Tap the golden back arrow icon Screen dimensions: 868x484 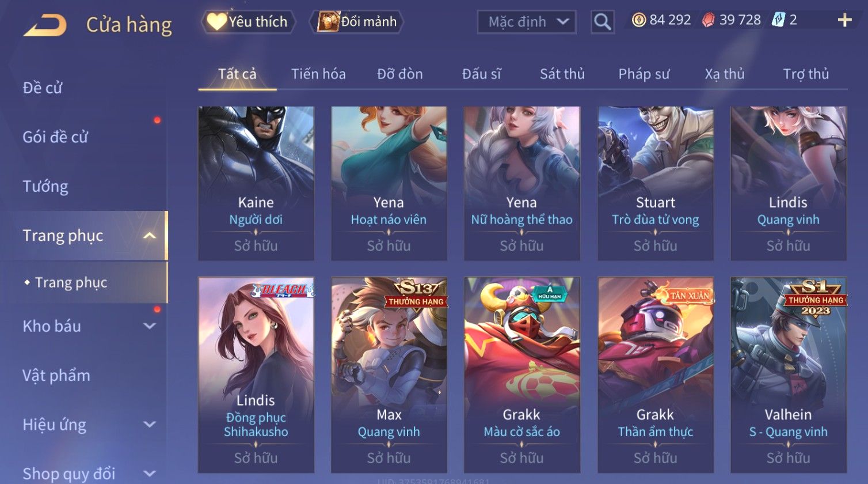45,25
